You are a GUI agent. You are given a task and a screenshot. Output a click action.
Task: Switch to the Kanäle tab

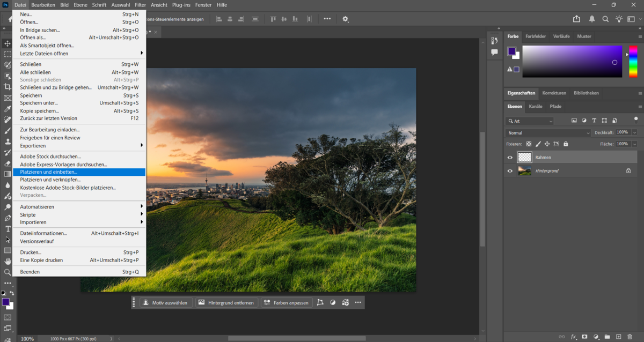pos(536,106)
